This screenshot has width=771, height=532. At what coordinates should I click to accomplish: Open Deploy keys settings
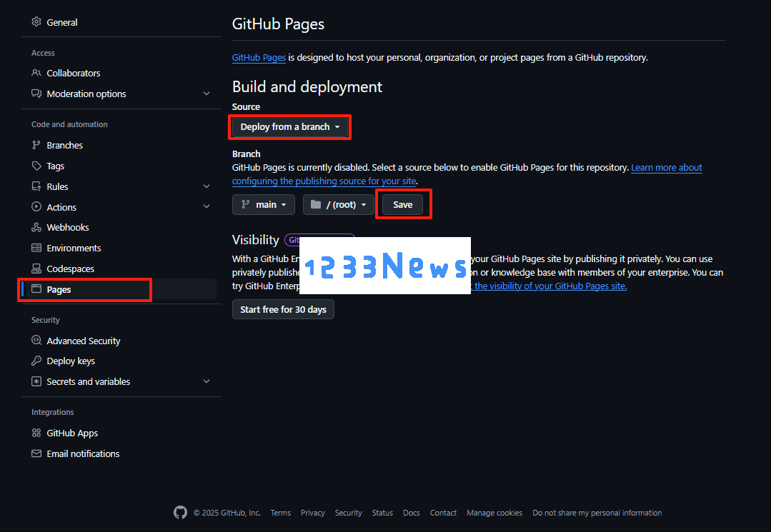coord(71,361)
